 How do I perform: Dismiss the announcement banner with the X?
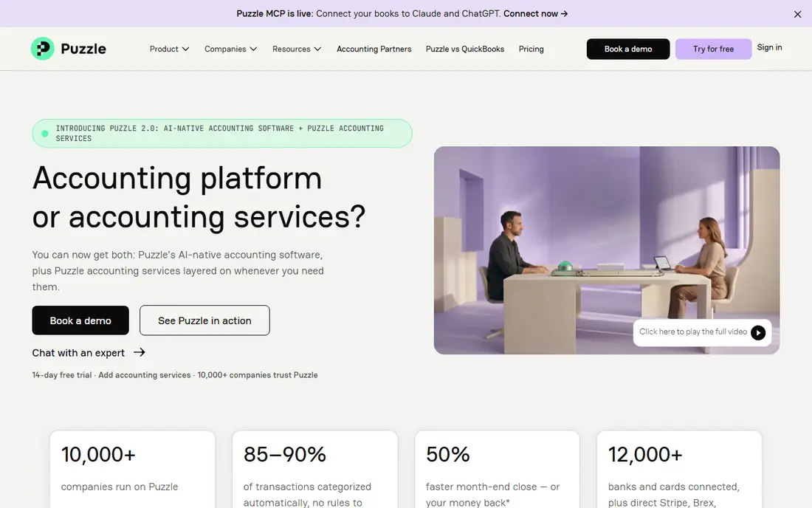797,15
